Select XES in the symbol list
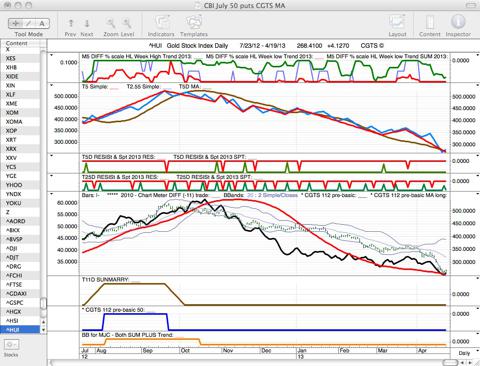 (21, 58)
